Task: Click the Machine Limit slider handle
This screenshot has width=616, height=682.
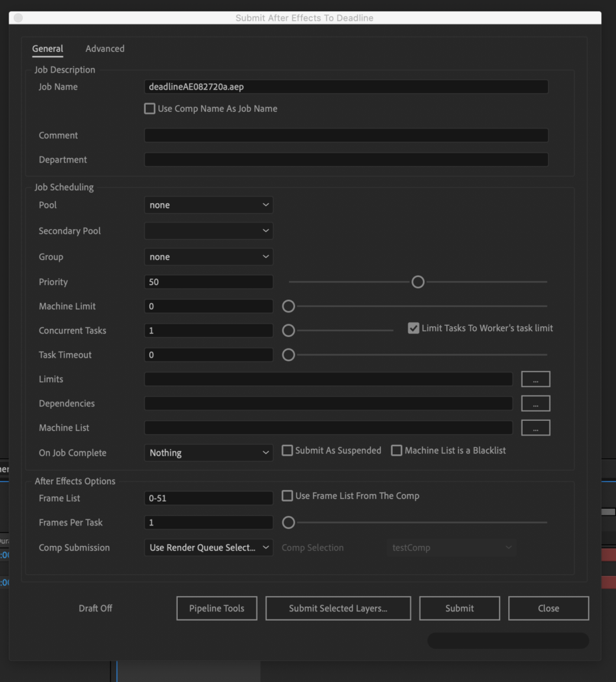Action: pyautogui.click(x=288, y=306)
